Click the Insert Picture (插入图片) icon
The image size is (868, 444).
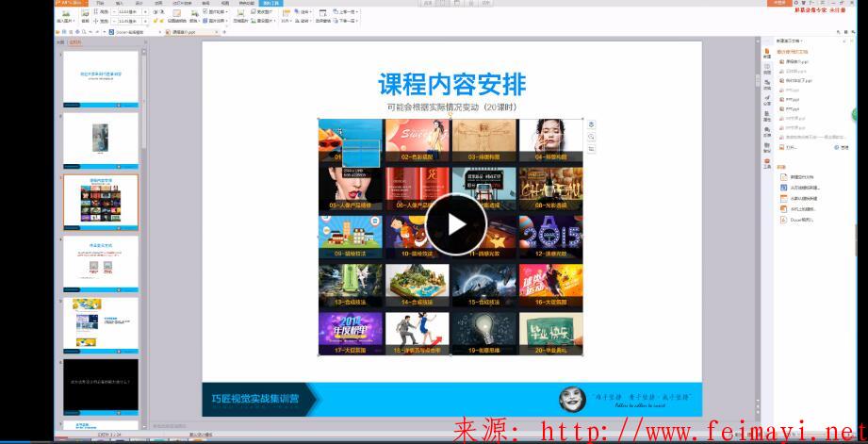pos(66,15)
